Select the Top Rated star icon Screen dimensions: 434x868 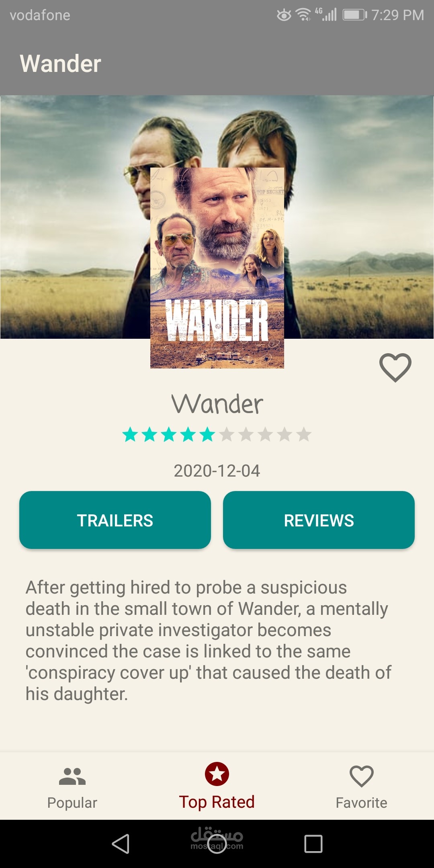coord(217,774)
